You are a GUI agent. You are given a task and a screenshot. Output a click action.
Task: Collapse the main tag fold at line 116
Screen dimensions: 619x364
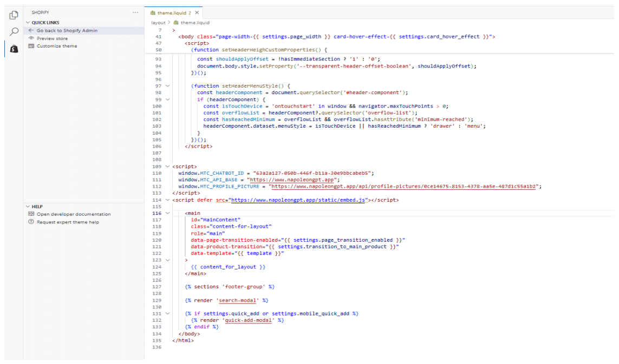(x=167, y=213)
